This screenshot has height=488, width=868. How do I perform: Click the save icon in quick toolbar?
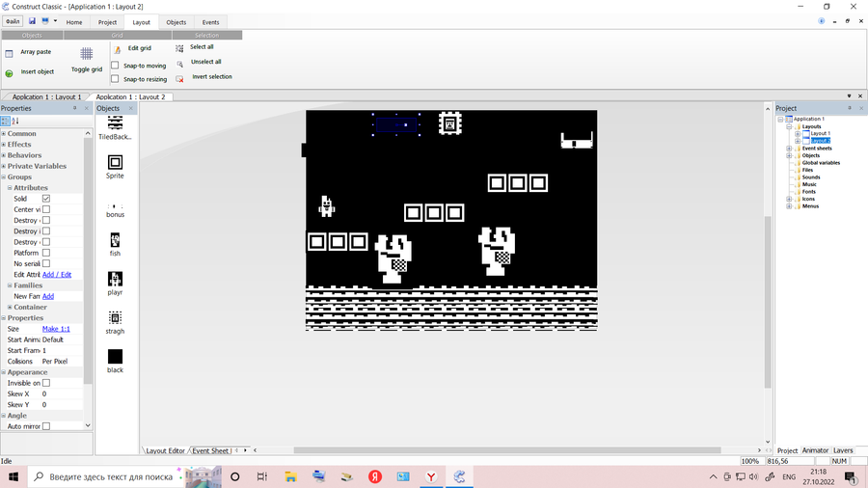pyautogui.click(x=32, y=21)
